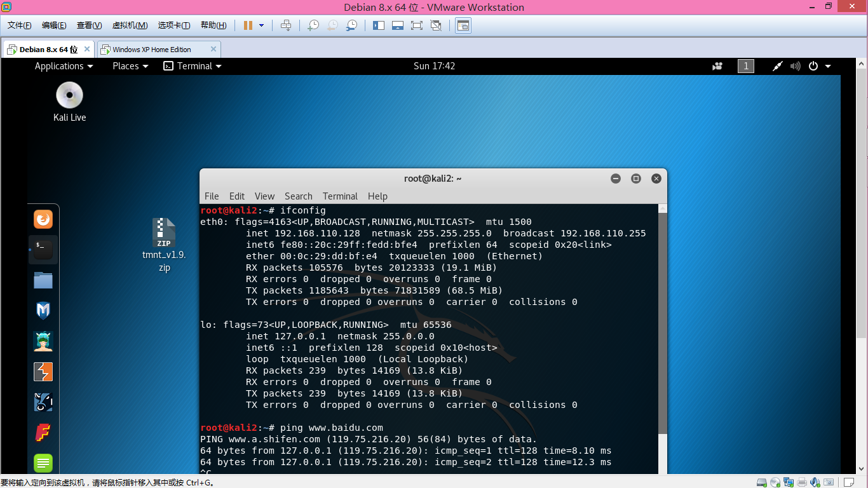The height and width of the screenshot is (488, 868).
Task: Launch Maltego from the dock
Action: [43, 402]
